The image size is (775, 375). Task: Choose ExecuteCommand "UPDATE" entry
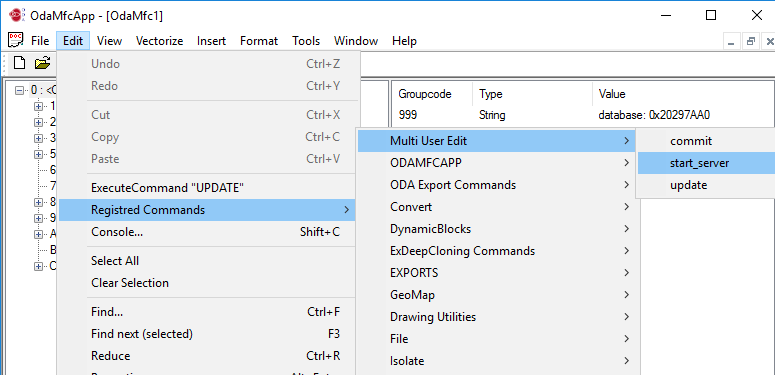[207, 188]
